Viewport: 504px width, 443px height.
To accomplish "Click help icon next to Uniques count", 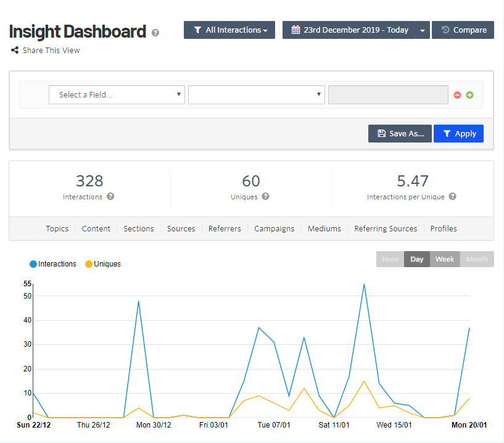I will point(265,197).
